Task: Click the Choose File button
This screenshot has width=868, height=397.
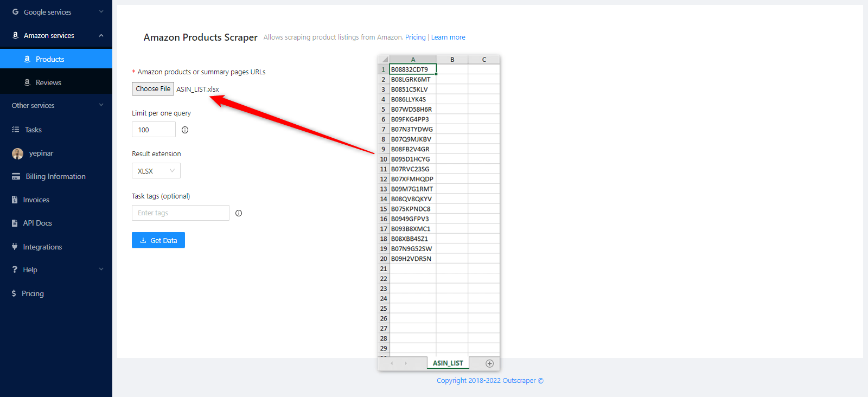Action: 153,89
